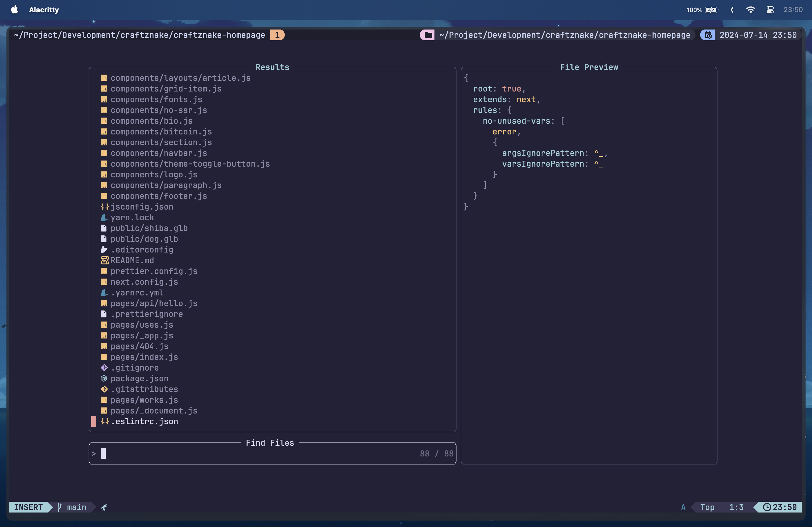Click the Apple menu icon
The image size is (812, 527).
pyautogui.click(x=14, y=10)
